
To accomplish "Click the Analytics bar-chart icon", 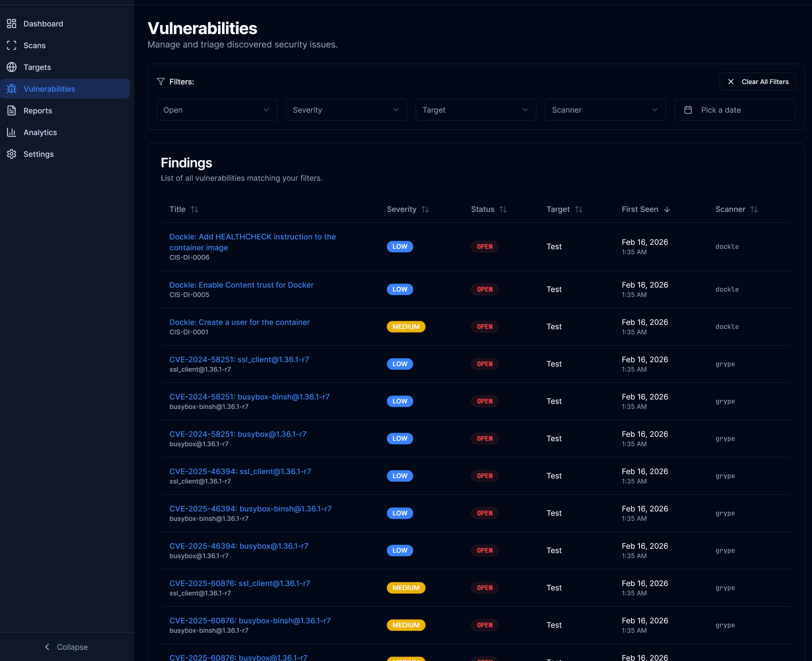I will tap(12, 132).
